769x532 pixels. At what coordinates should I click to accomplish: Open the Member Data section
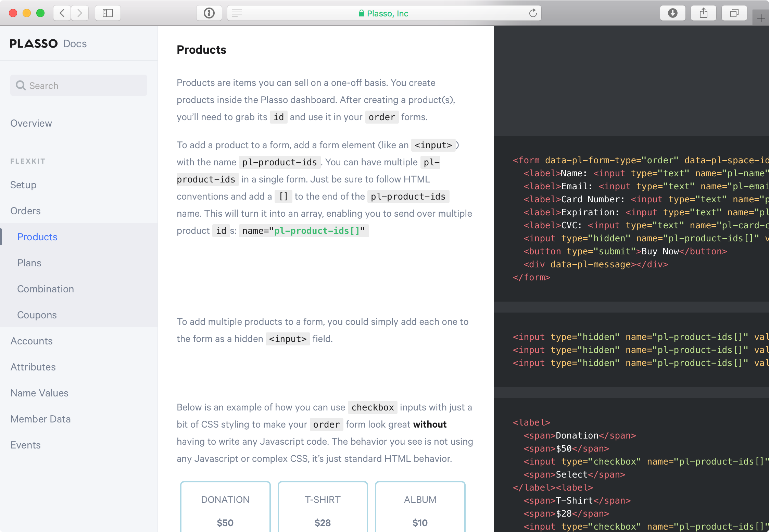pos(40,419)
